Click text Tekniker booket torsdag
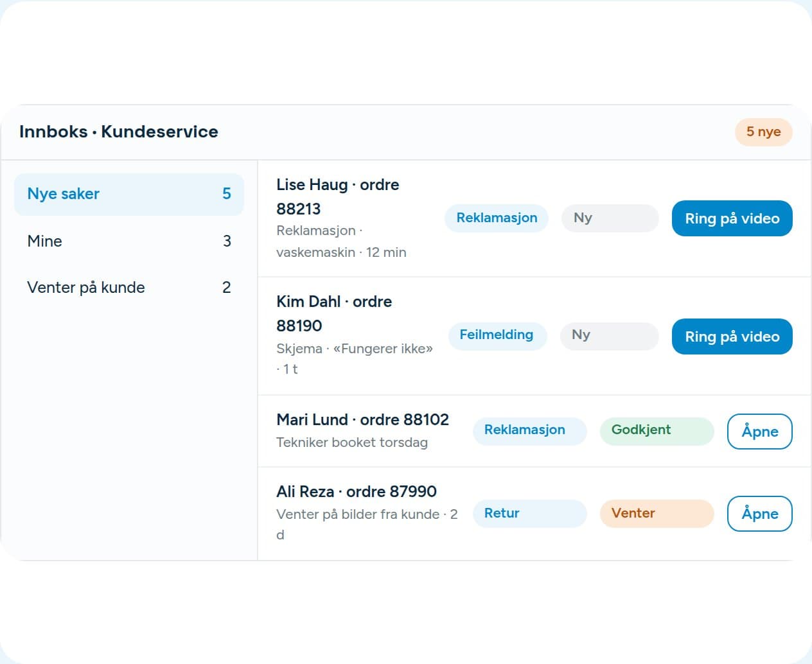 click(352, 442)
